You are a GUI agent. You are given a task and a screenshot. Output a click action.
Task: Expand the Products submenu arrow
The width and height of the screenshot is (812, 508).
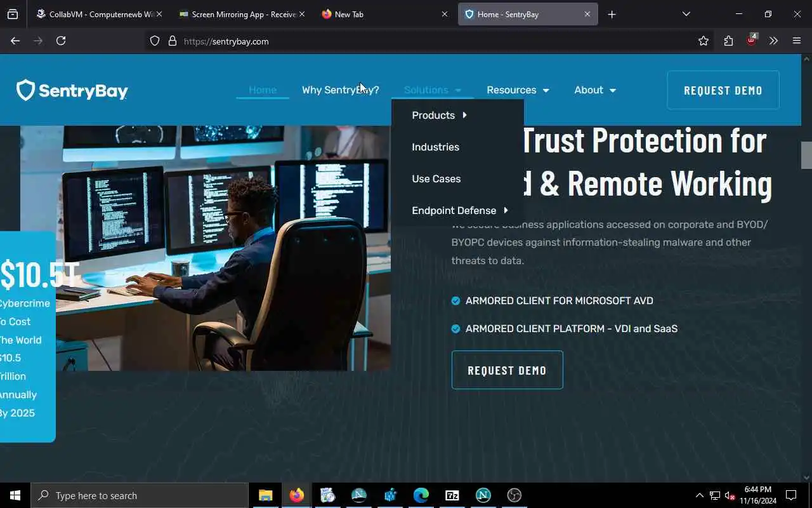pyautogui.click(x=464, y=115)
